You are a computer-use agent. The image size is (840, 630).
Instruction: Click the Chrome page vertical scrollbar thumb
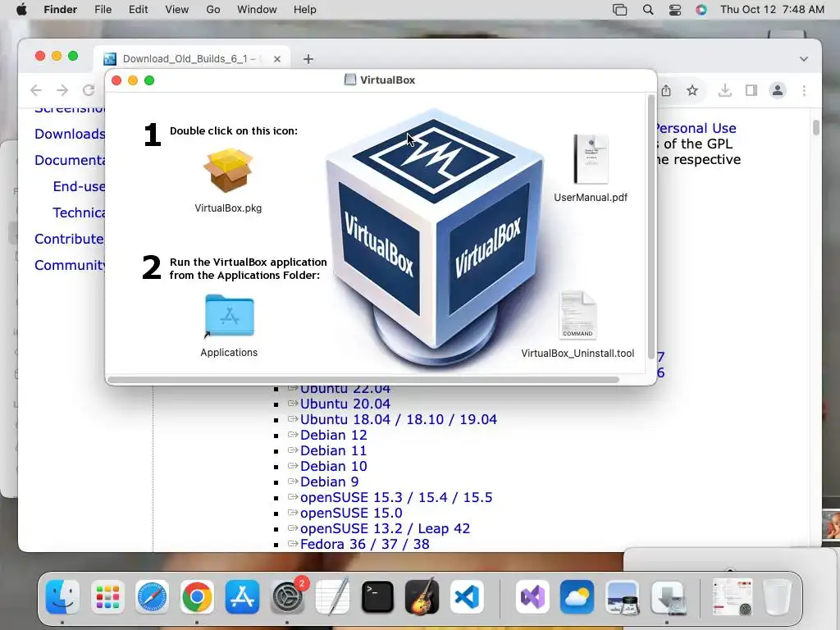click(x=816, y=127)
